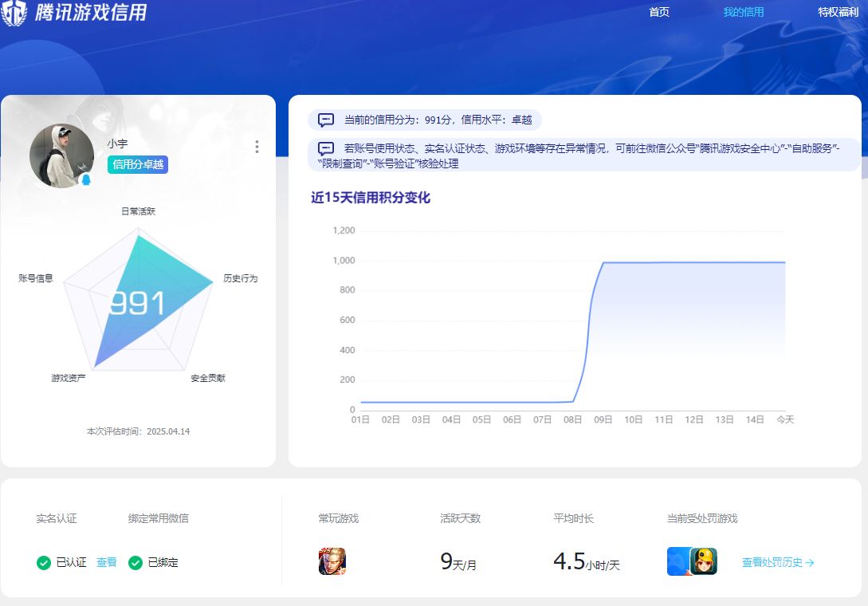The width and height of the screenshot is (868, 606).
Task: Click the 安全贡献 radar axis label
Action: 208,378
